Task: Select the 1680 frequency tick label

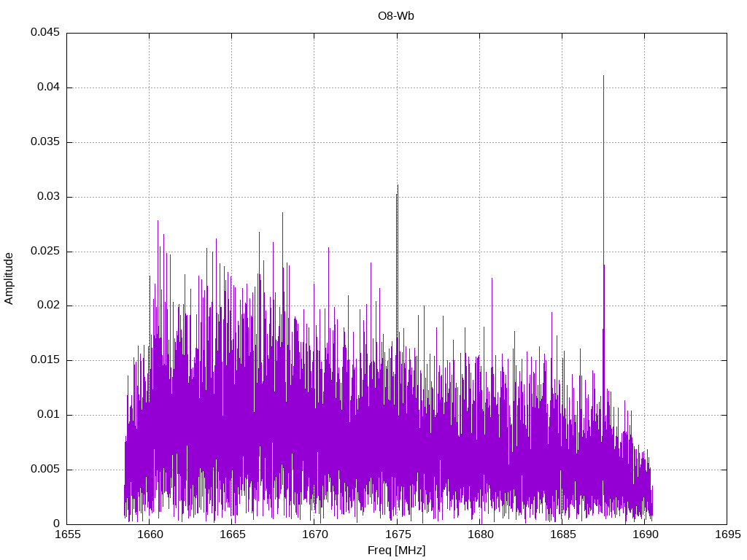Action: point(479,534)
